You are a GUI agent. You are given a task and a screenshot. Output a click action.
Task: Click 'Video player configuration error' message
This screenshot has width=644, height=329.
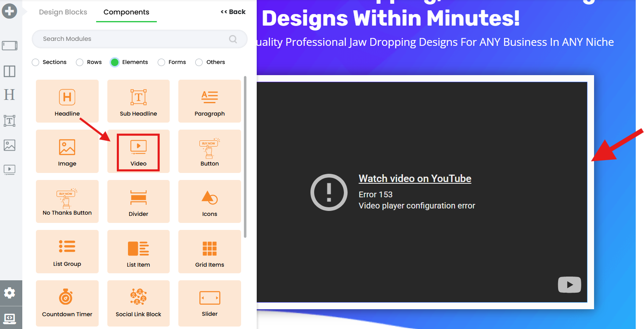(x=417, y=206)
